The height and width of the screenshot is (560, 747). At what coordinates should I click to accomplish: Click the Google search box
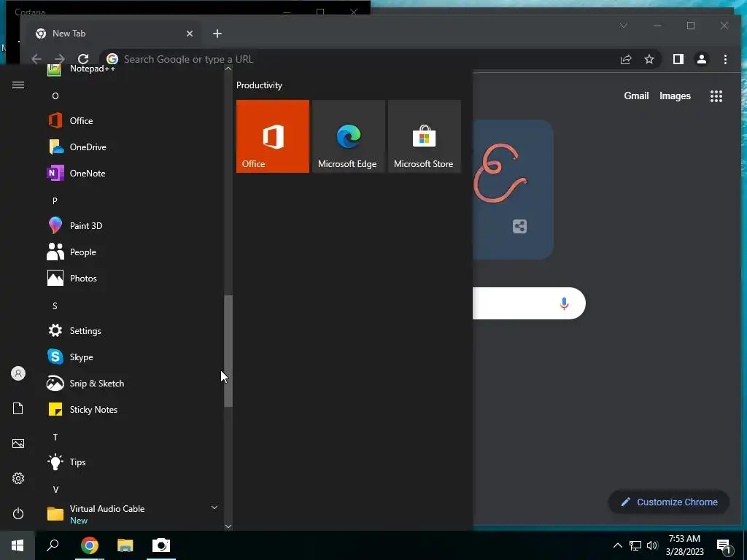[x=529, y=303]
